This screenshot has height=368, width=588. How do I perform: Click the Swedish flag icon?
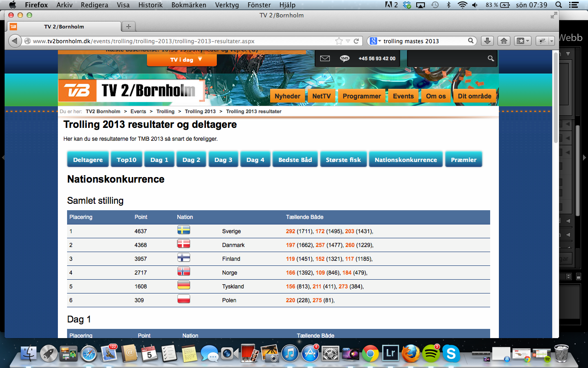click(184, 230)
